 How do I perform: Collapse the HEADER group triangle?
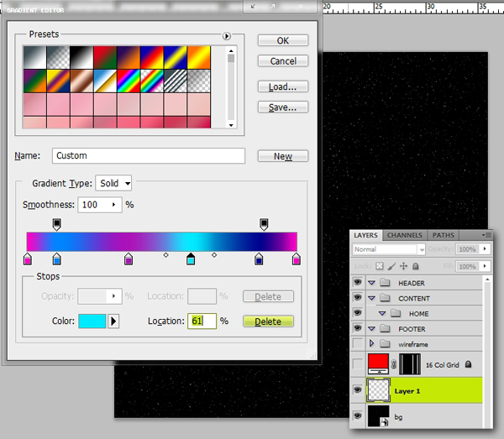372,283
